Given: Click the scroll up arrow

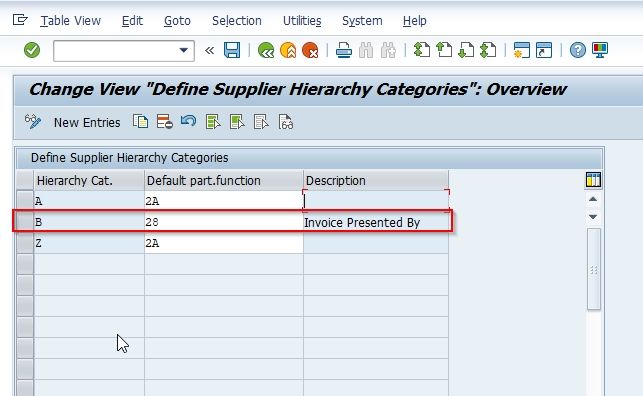Looking at the screenshot, I should click(593, 199).
